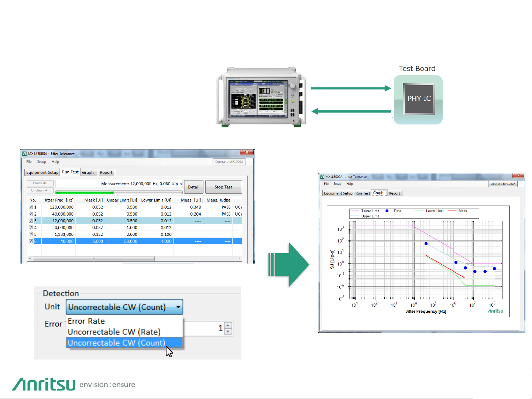This screenshot has height=399, width=532.
Task: Increase Error threshold with up arrow
Action: pyautogui.click(x=228, y=325)
